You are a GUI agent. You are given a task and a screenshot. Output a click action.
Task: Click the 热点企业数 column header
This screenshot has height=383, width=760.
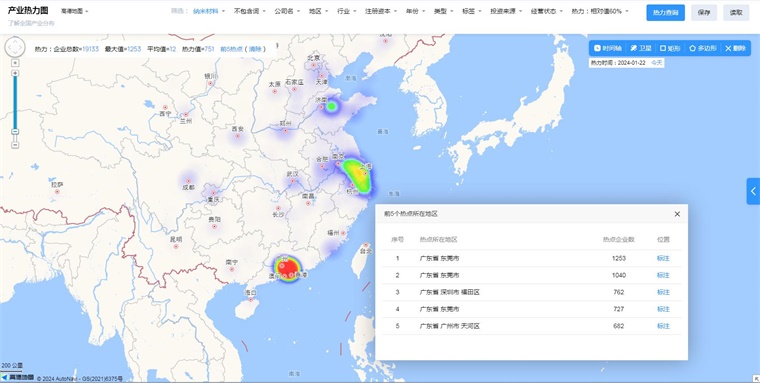[618, 239]
